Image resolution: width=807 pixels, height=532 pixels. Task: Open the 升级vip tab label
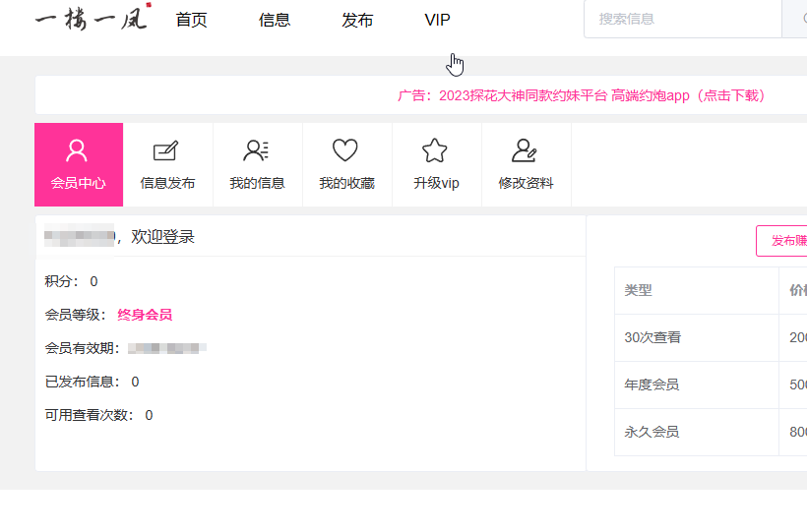[436, 183]
